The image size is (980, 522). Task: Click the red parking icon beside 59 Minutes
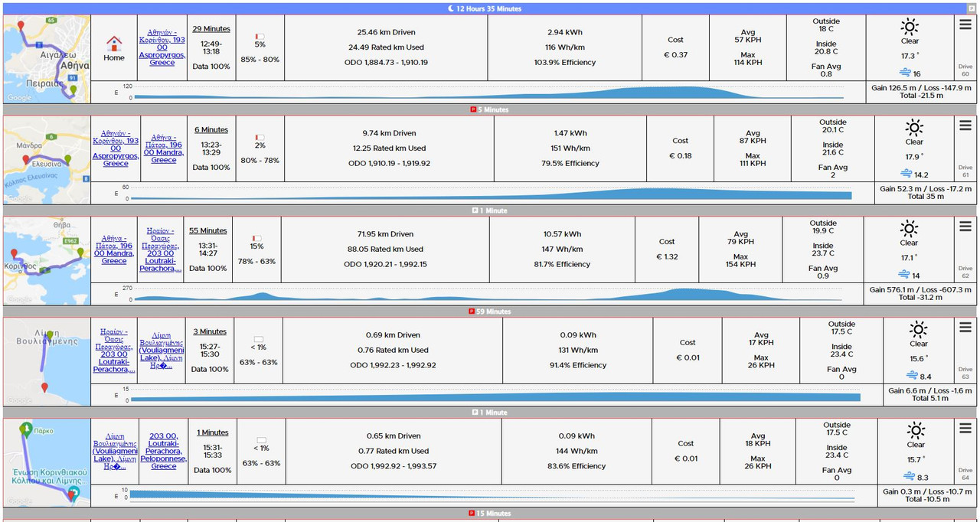[x=472, y=312]
